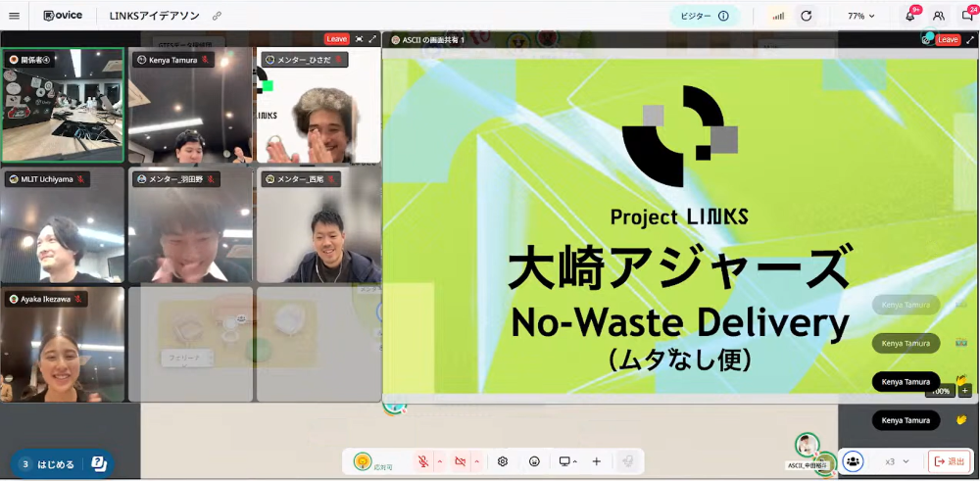Leave the video meeting group
The width and height of the screenshot is (980, 481).
pos(337,39)
